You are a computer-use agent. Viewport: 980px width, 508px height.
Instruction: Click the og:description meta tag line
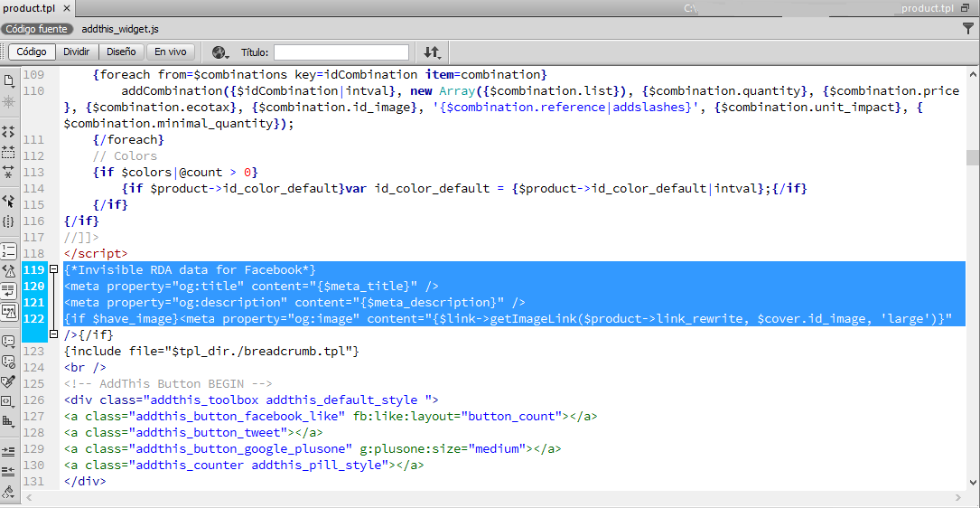[x=294, y=302]
